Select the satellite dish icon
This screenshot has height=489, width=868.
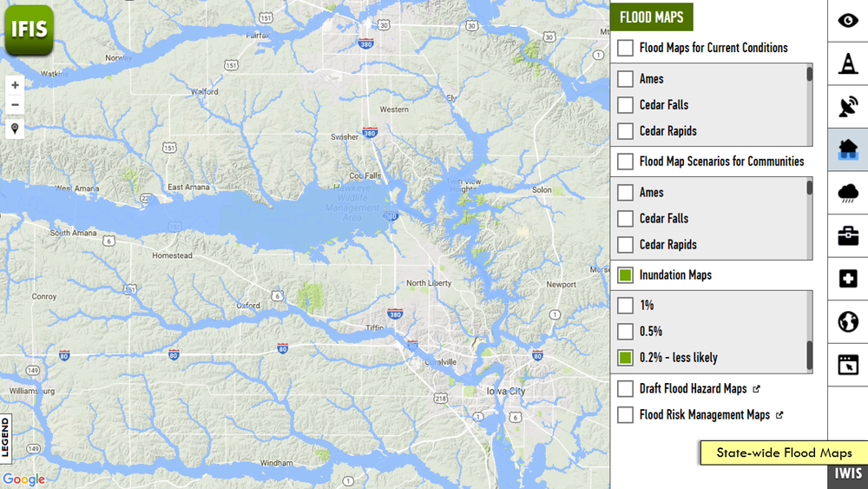click(x=848, y=107)
